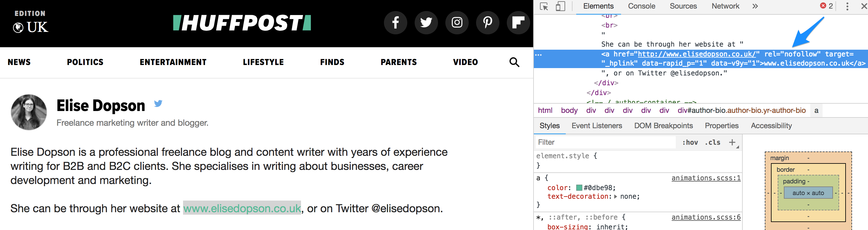Image resolution: width=868 pixels, height=230 pixels.
Task: Toggle :hov element state panel
Action: [x=690, y=143]
